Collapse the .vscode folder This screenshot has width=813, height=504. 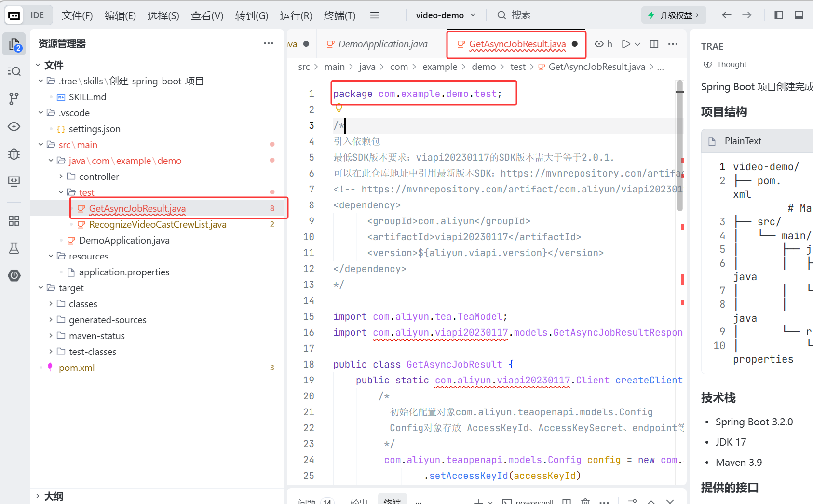[x=41, y=113]
